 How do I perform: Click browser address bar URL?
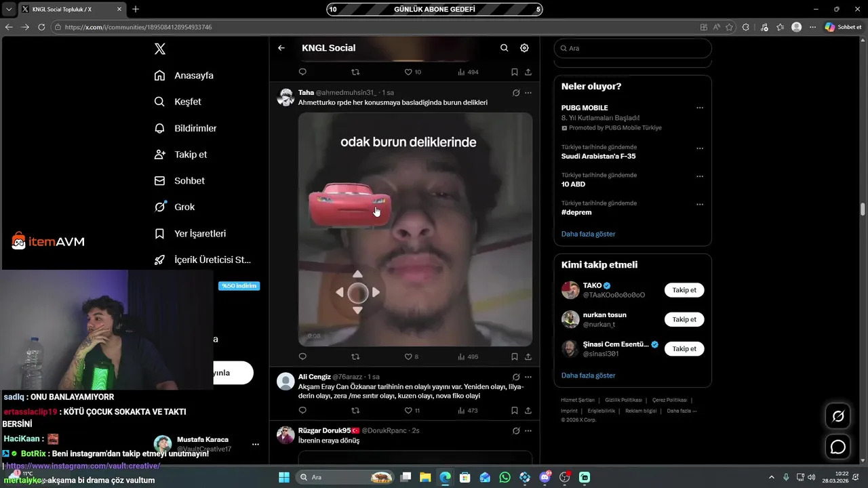[x=138, y=27]
